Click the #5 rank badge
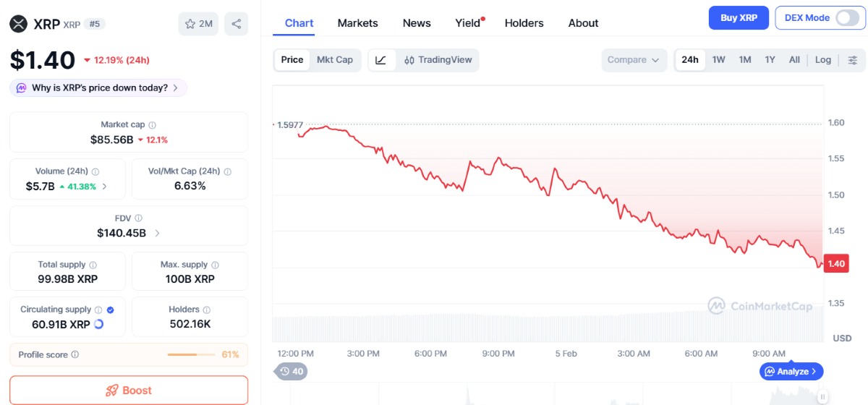Image resolution: width=868 pixels, height=405 pixels. 93,24
